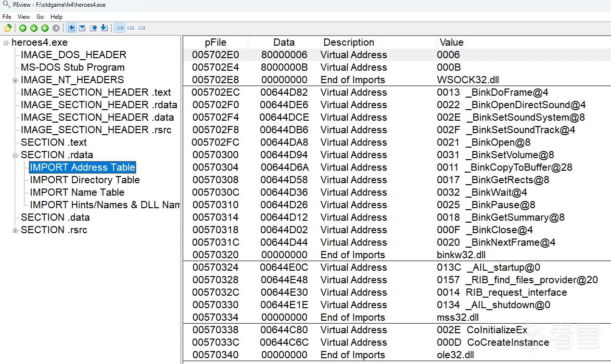Select IMAGE_DOS_HEADER in the tree
Image resolution: width=611 pixels, height=364 pixels.
(74, 55)
